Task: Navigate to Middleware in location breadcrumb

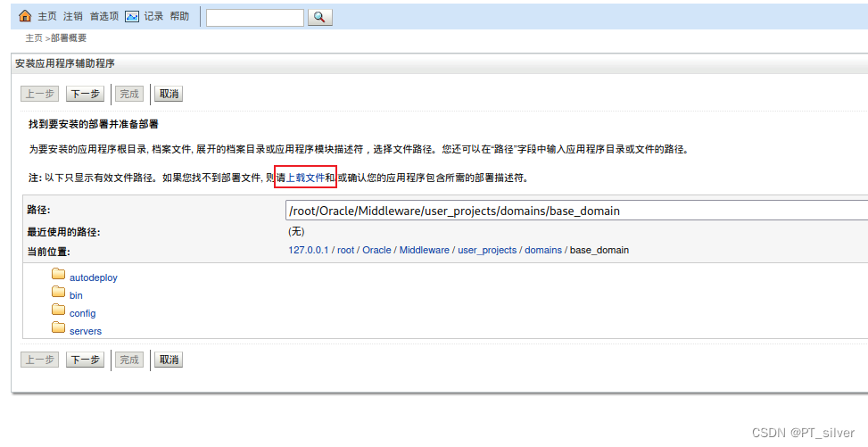Action: click(425, 250)
